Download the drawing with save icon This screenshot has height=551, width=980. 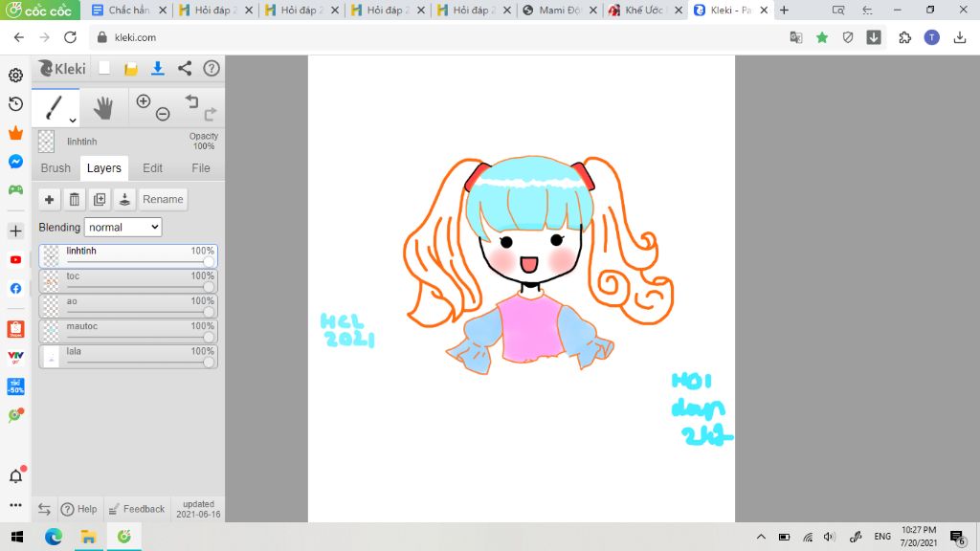coord(158,68)
